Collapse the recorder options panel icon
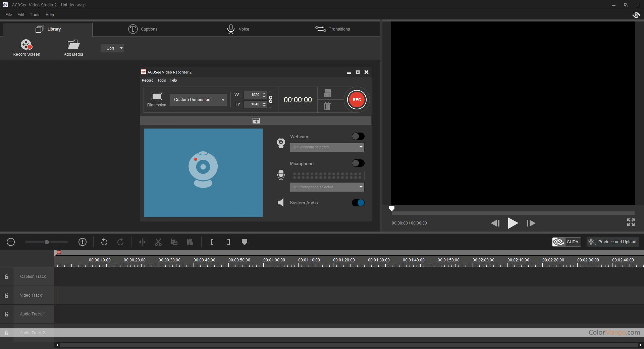The height and width of the screenshot is (349, 644). pyautogui.click(x=256, y=120)
